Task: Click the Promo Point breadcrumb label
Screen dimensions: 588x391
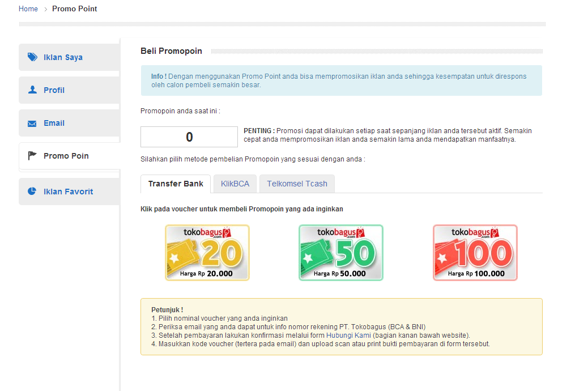Action: tap(75, 8)
